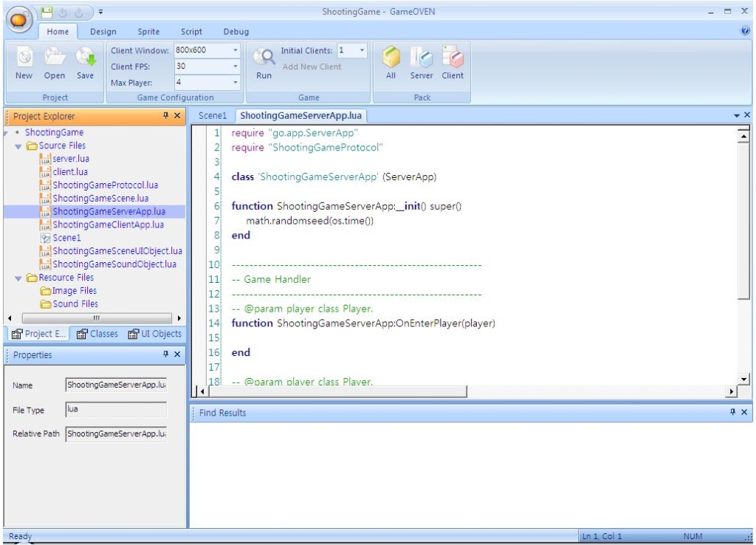756x545 pixels.
Task: Click Add New Client
Action: 312,66
